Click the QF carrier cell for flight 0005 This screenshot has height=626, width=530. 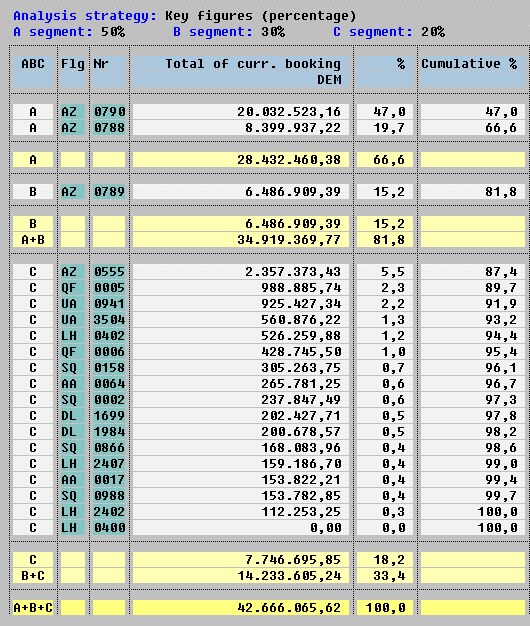(73, 288)
